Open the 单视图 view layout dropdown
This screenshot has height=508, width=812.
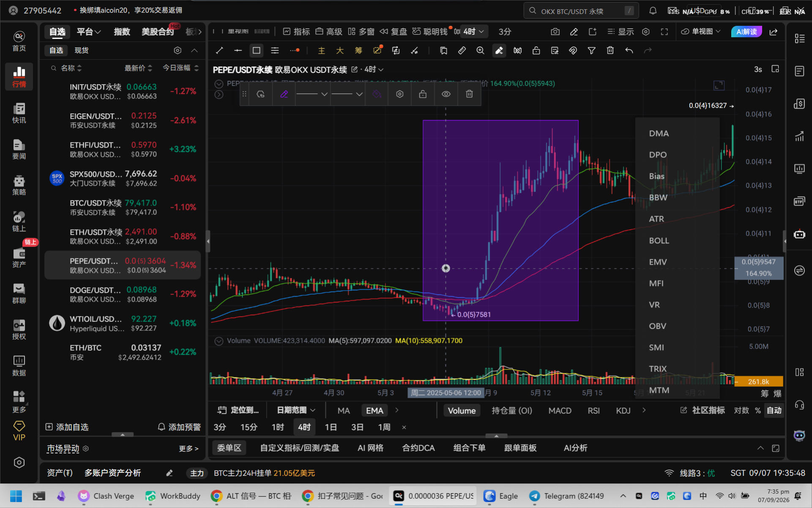pyautogui.click(x=701, y=32)
